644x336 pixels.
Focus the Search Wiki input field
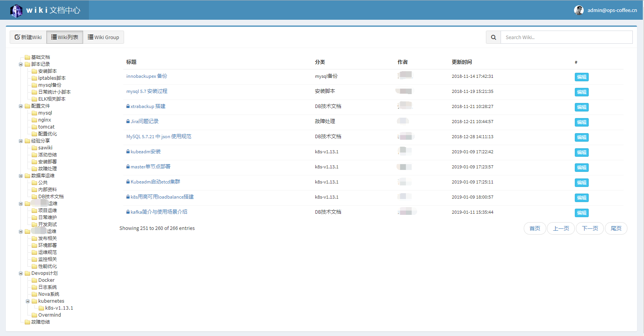click(566, 38)
